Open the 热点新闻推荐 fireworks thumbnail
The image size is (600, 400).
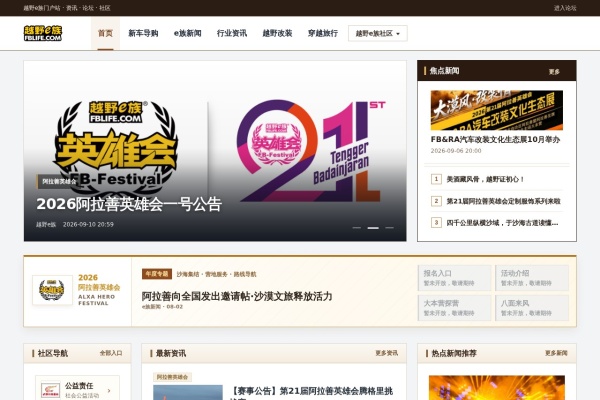tap(497, 388)
